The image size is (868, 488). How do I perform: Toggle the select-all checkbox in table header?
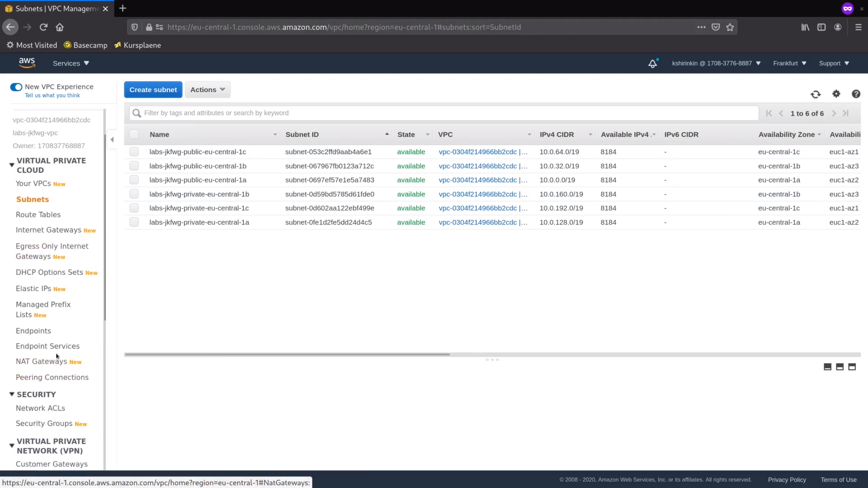point(133,134)
